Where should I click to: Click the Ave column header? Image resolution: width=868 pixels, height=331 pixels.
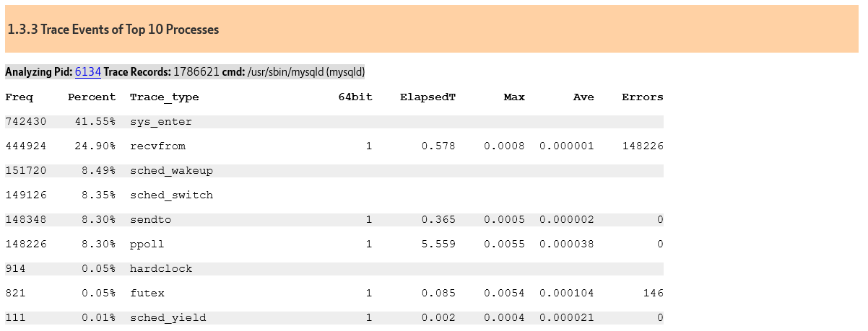583,97
